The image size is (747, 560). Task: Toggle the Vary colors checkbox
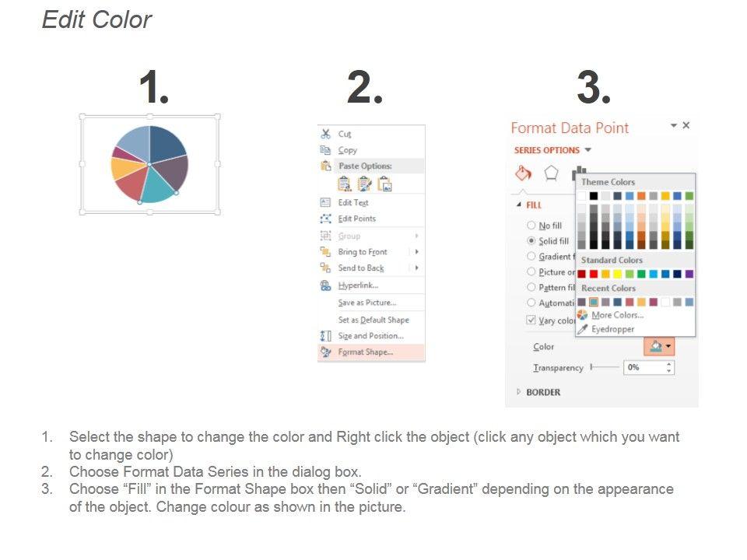[x=531, y=320]
